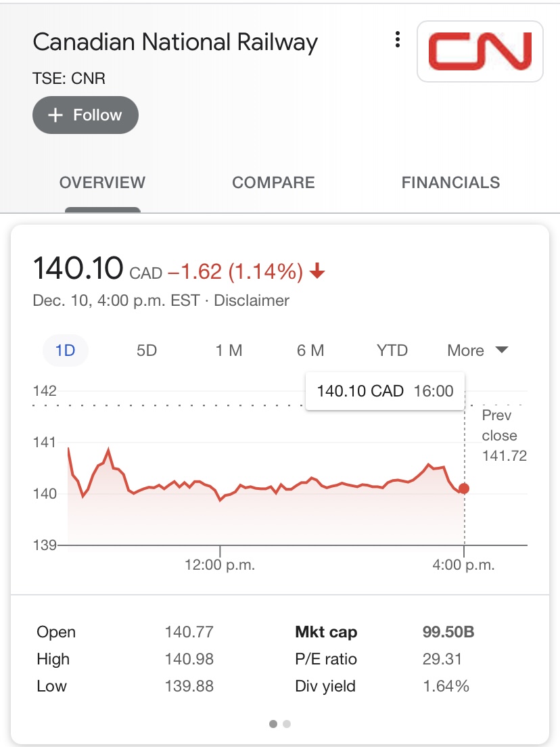Choose the 6 M time range

click(x=310, y=350)
